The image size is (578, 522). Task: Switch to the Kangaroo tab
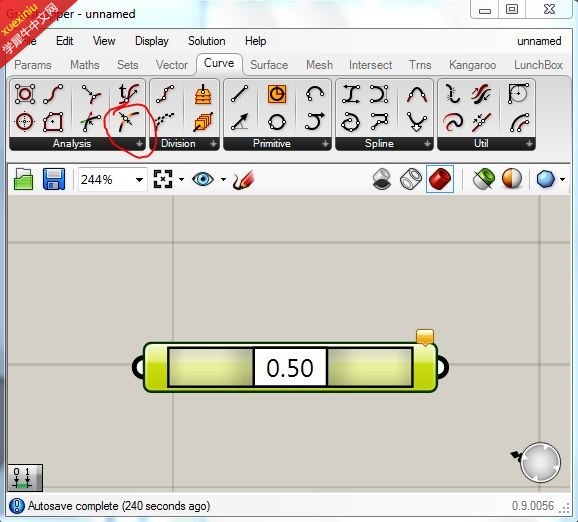(x=472, y=65)
